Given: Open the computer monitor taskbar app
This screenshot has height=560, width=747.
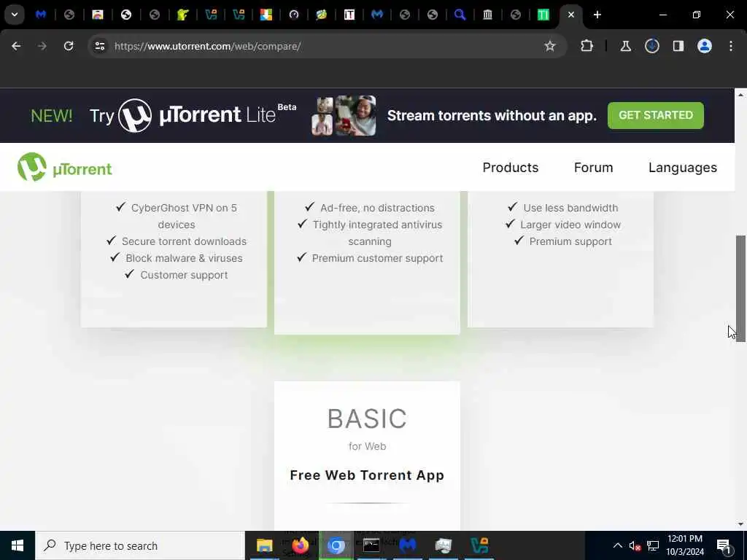Looking at the screenshot, I should 443,545.
